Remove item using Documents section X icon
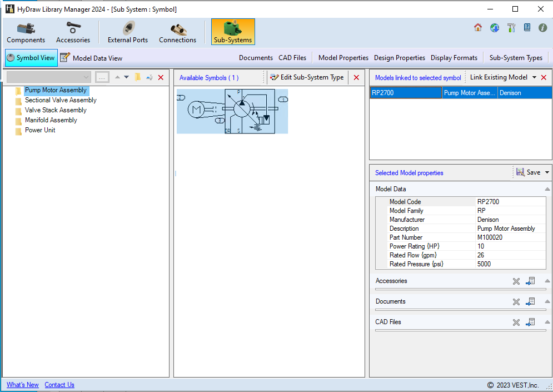The height and width of the screenshot is (392, 553). (x=516, y=302)
